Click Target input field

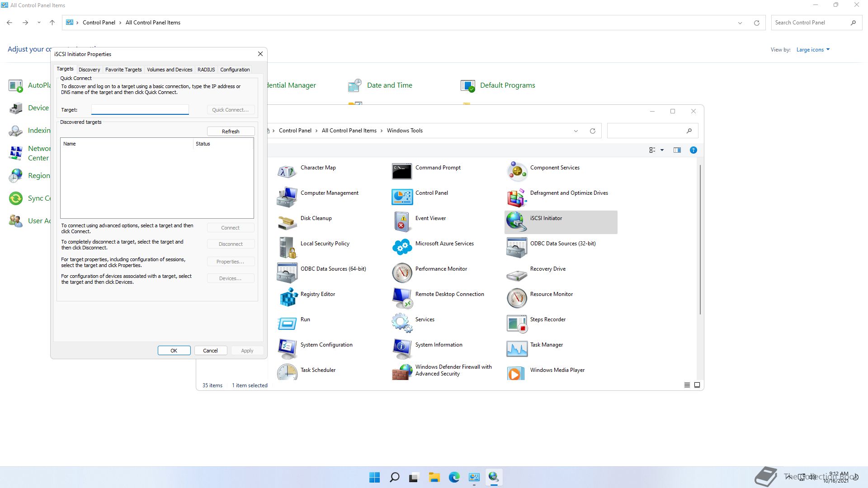[140, 110]
